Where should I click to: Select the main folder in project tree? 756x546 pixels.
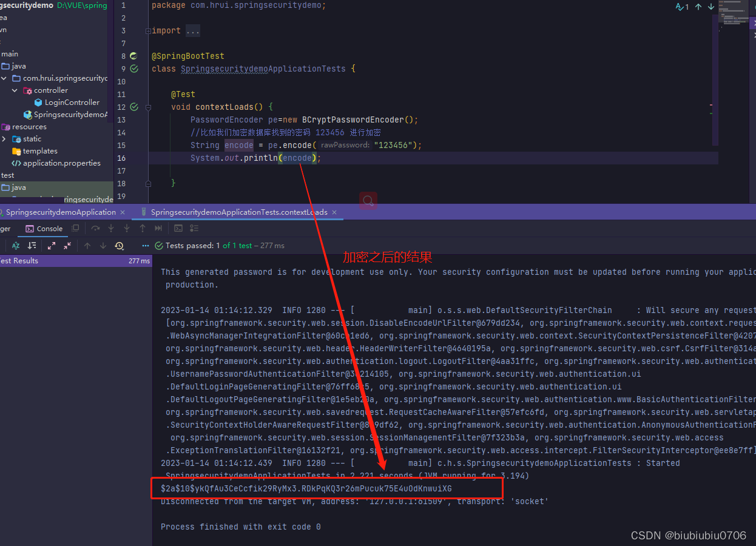10,54
